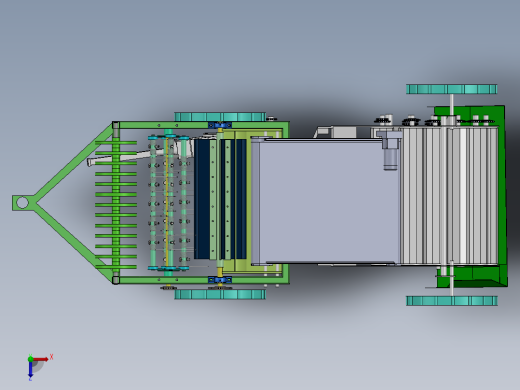Select the upper blue bearing block
This screenshot has width=520, height=390.
[x=220, y=125]
